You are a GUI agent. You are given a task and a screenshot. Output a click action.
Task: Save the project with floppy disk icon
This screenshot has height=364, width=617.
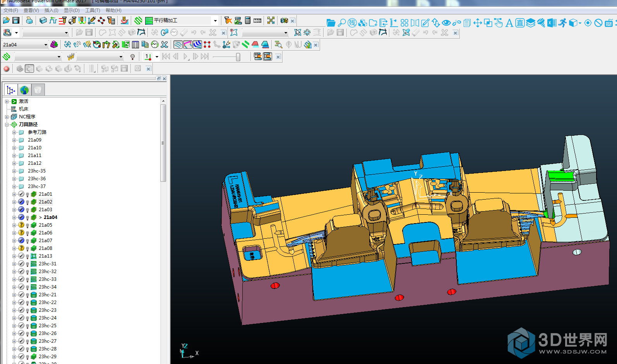pos(16,21)
